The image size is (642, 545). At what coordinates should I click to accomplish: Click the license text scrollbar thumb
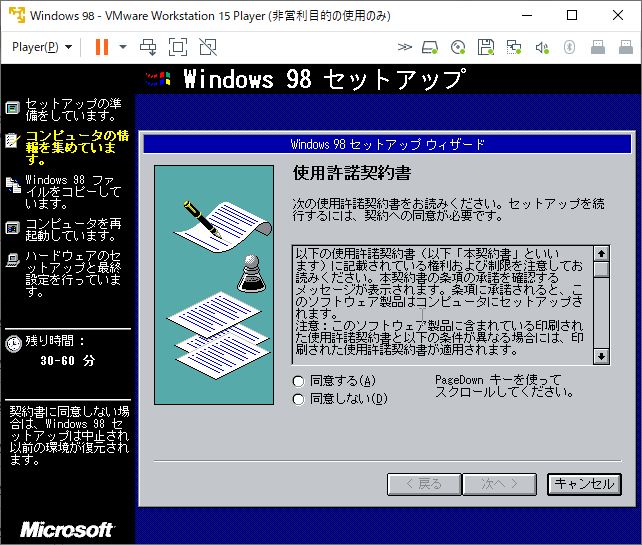tap(601, 270)
